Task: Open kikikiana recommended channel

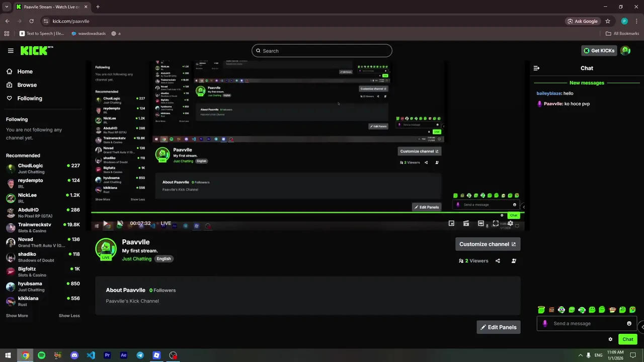Action: tap(43, 301)
